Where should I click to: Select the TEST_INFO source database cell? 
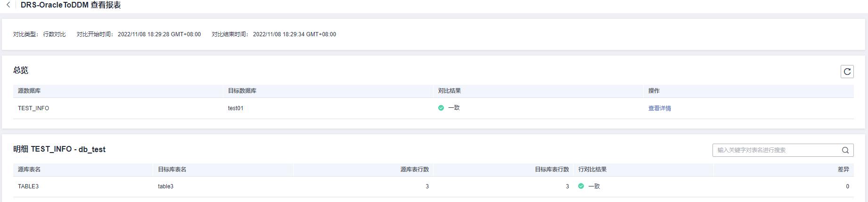tap(33, 108)
